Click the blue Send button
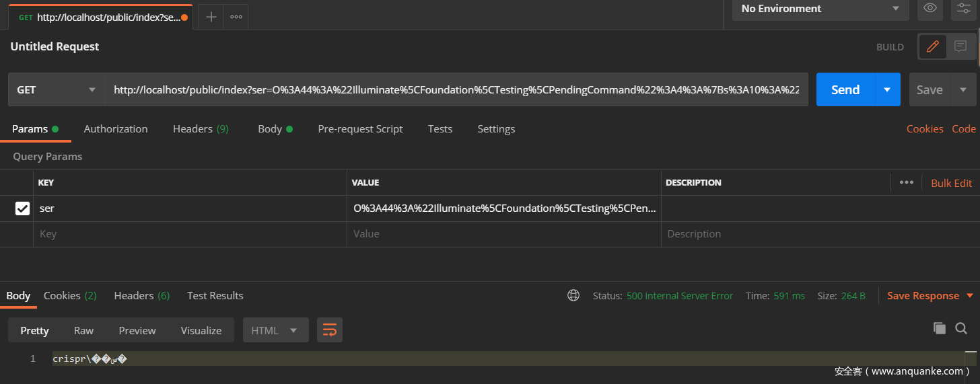Image resolution: width=980 pixels, height=384 pixels. (x=845, y=90)
